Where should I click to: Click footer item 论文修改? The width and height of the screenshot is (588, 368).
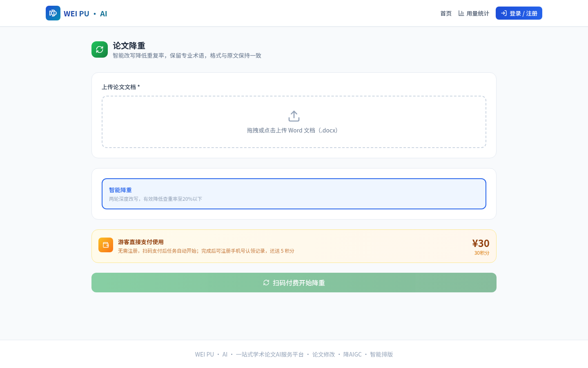tap(323, 355)
